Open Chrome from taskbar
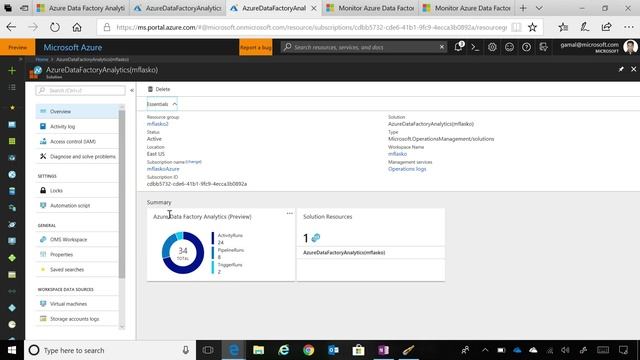Viewport: 640px width, 360px height. tap(309, 350)
